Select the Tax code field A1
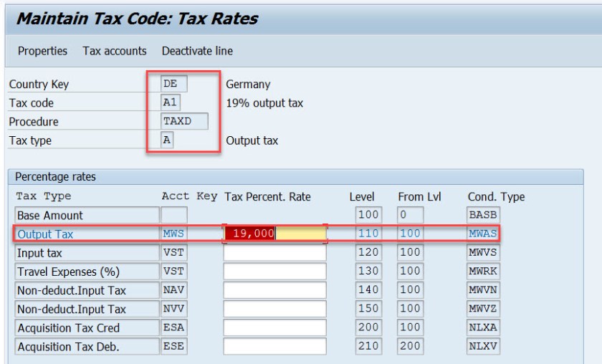 pos(171,102)
